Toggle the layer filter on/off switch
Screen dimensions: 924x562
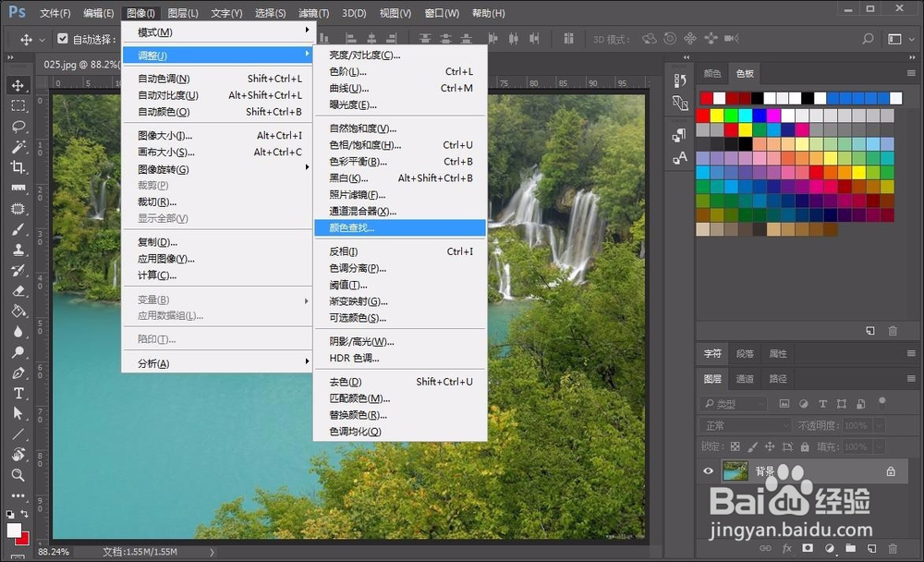pos(882,403)
